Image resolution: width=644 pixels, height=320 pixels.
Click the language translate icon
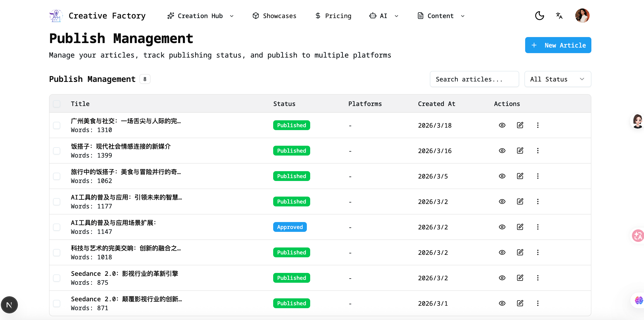559,16
